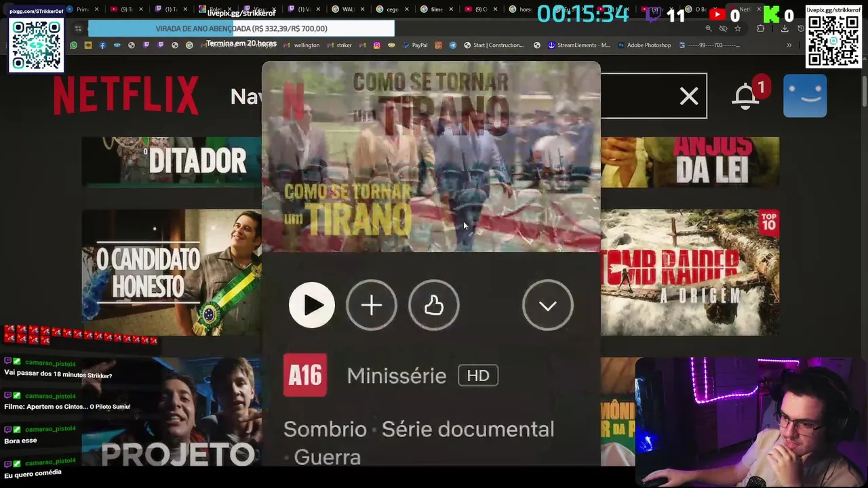Click the HD quality badge
Screen dimensions: 868x488
478,375
